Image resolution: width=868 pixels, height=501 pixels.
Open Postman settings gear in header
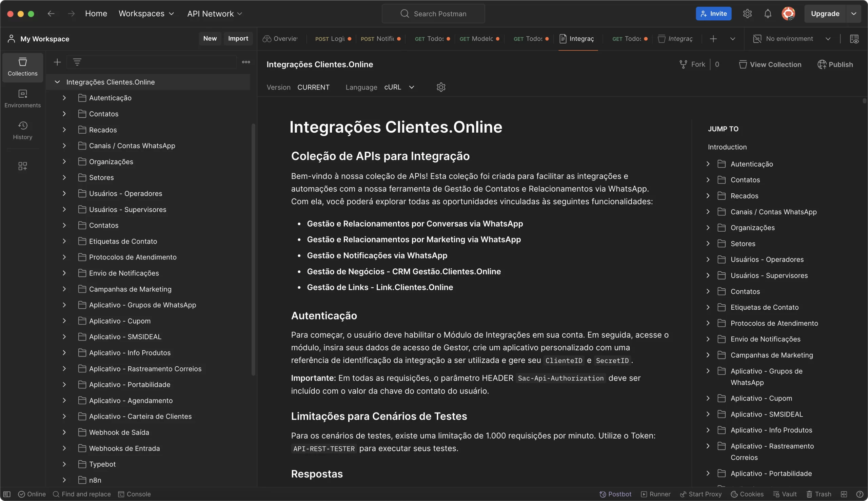tap(747, 14)
